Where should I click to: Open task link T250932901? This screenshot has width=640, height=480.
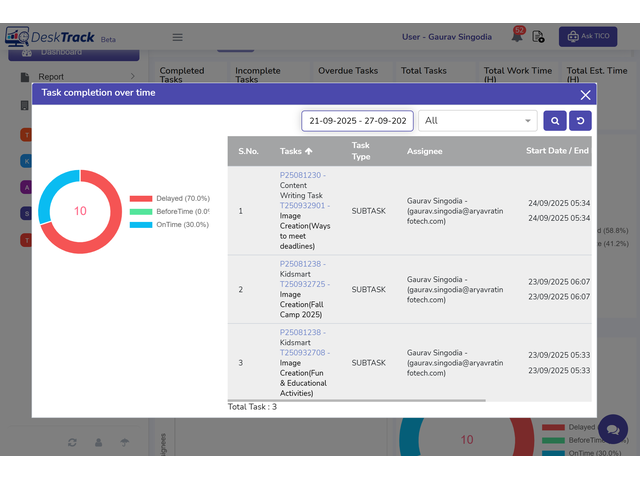click(x=304, y=205)
